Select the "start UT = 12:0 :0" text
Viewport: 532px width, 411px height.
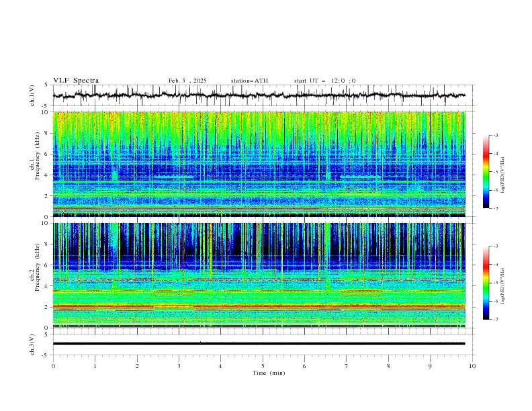tap(324, 81)
